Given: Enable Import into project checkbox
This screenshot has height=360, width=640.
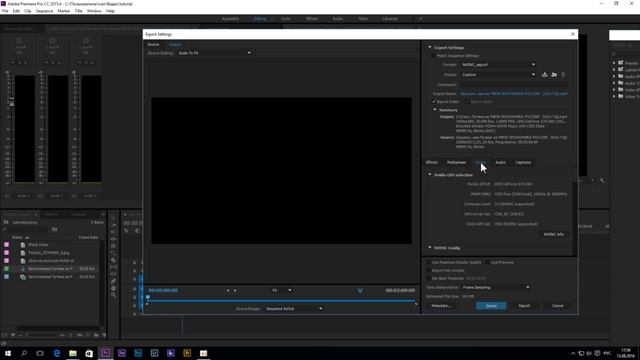Looking at the screenshot, I should tap(429, 270).
